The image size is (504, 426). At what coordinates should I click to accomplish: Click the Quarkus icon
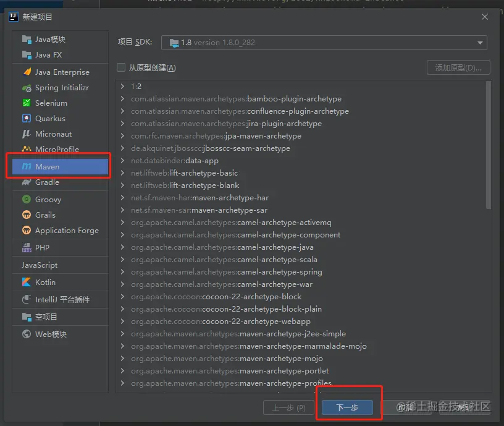coord(27,119)
